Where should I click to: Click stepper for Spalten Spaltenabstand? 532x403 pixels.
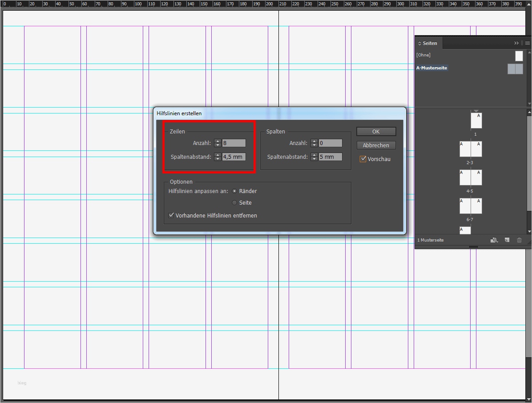pos(314,157)
